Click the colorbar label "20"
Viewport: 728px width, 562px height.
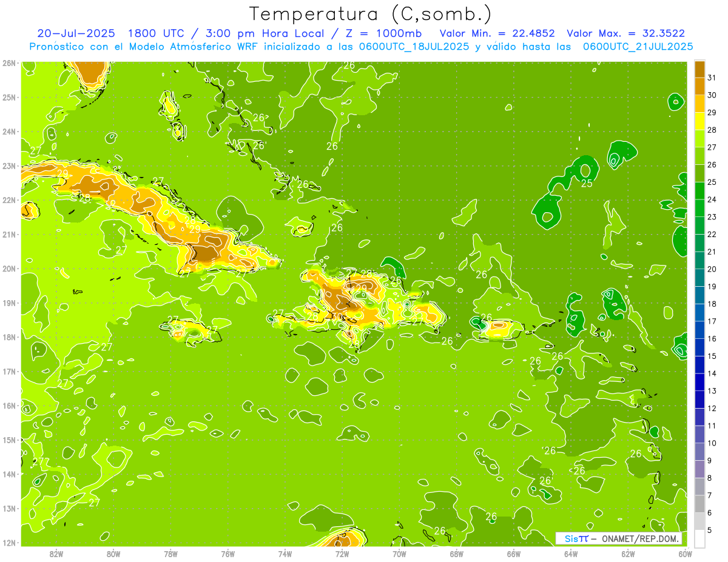[712, 269]
